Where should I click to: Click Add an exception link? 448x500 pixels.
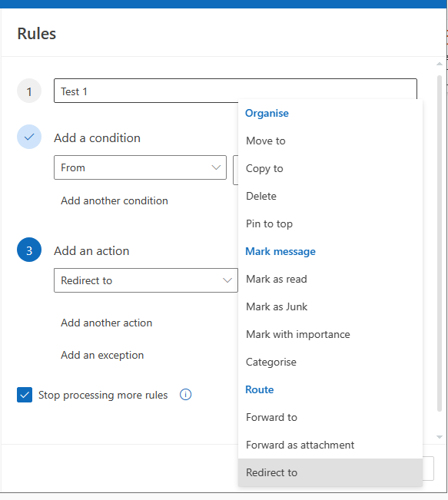click(102, 355)
